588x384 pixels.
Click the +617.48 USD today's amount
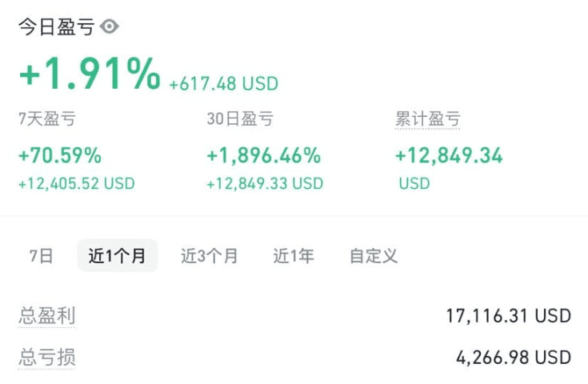[224, 83]
